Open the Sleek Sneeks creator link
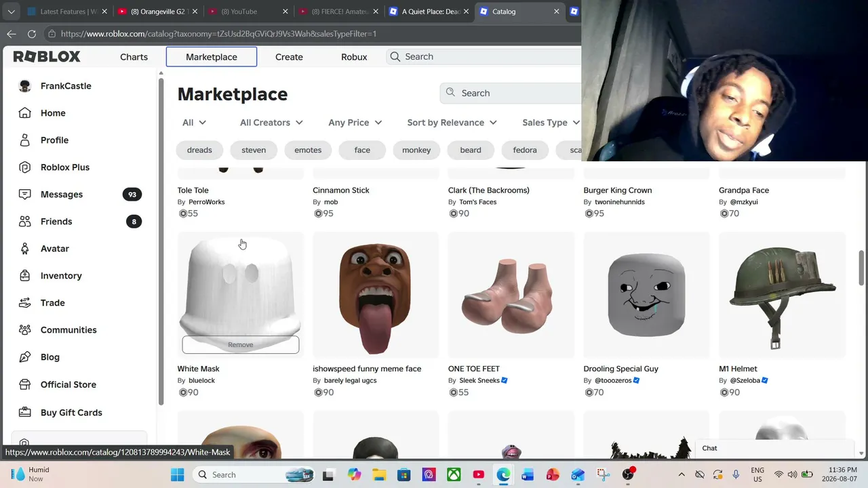Screen dimensions: 868x488 479,380
